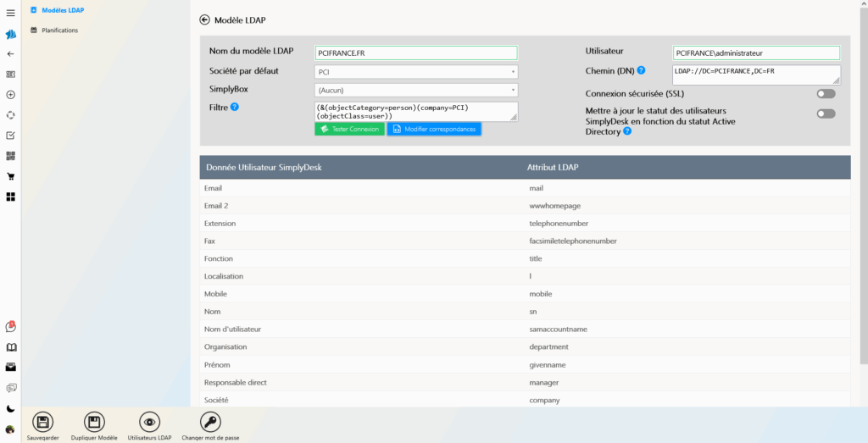
Task: Click the SimplyDesk logo icon
Action: (10, 34)
